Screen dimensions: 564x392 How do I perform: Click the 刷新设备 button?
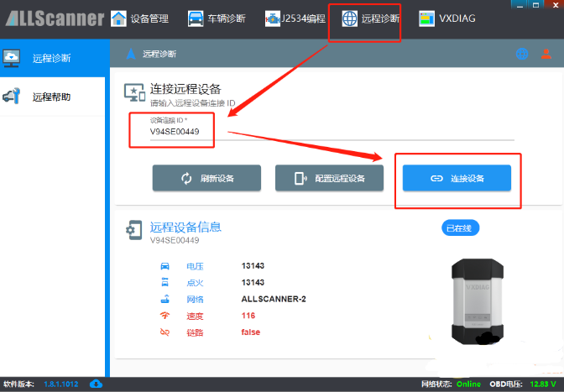click(x=206, y=178)
